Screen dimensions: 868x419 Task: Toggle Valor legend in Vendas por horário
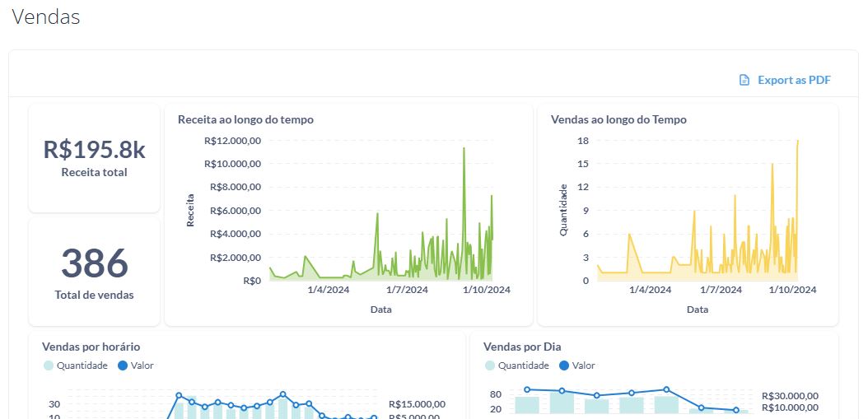point(136,365)
